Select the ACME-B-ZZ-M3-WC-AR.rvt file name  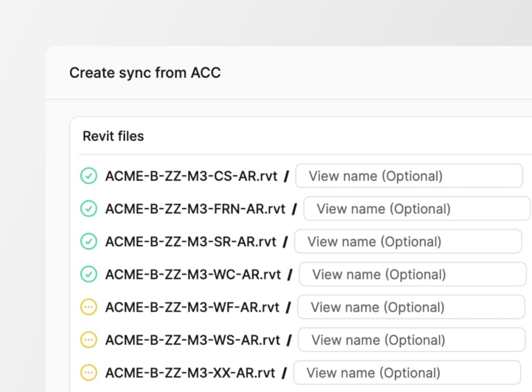pos(193,274)
